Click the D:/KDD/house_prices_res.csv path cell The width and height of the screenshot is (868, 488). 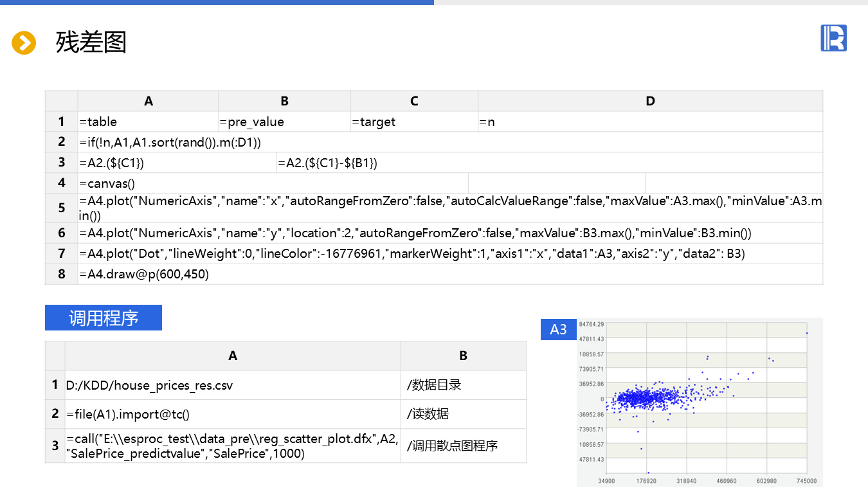232,385
